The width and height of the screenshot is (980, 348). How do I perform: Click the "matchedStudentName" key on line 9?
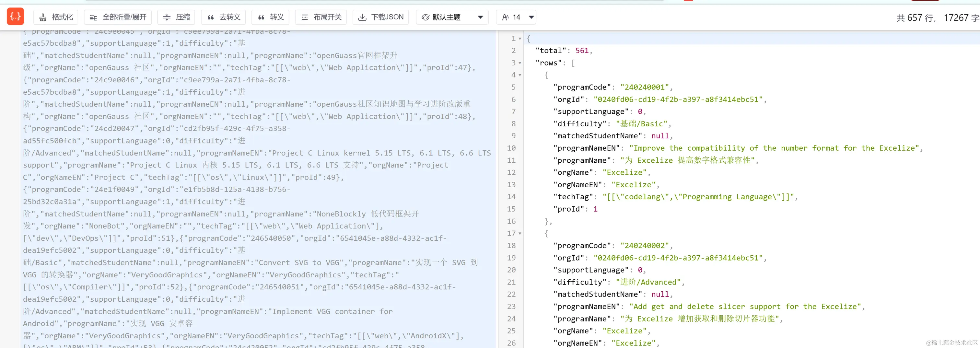pos(597,136)
